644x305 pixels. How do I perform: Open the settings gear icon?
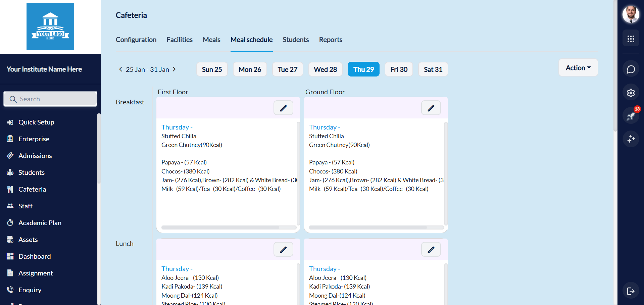[x=631, y=93]
